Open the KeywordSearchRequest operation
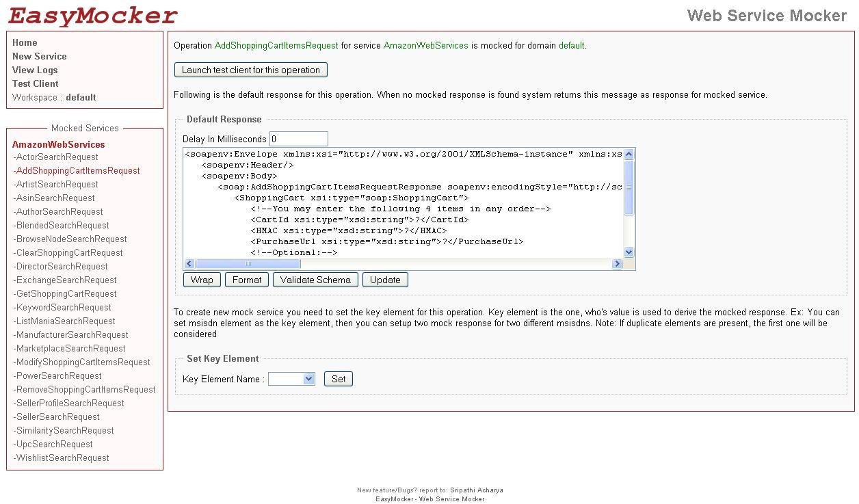 pyautogui.click(x=62, y=307)
